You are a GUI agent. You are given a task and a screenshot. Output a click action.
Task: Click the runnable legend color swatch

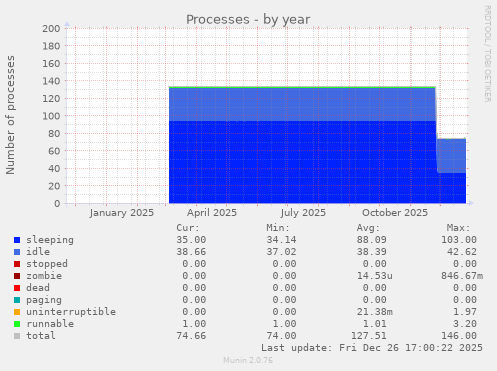pyautogui.click(x=17, y=324)
